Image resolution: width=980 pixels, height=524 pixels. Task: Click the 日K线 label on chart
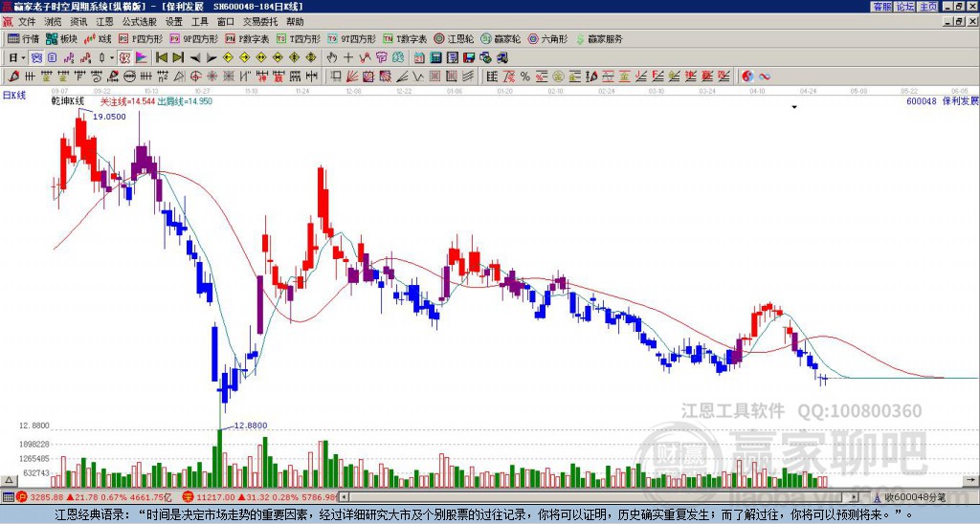[14, 95]
